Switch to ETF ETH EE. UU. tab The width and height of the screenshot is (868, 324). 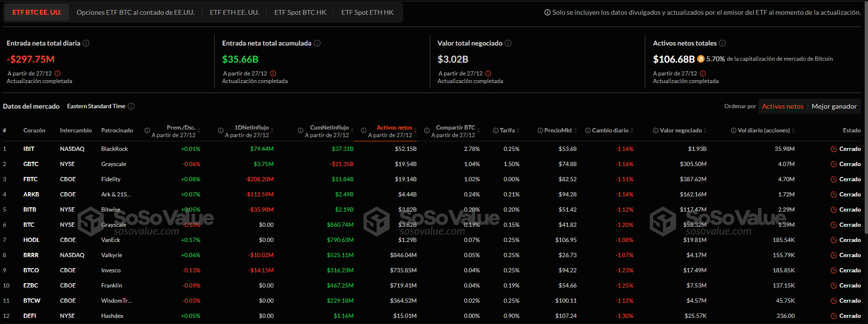tap(235, 12)
